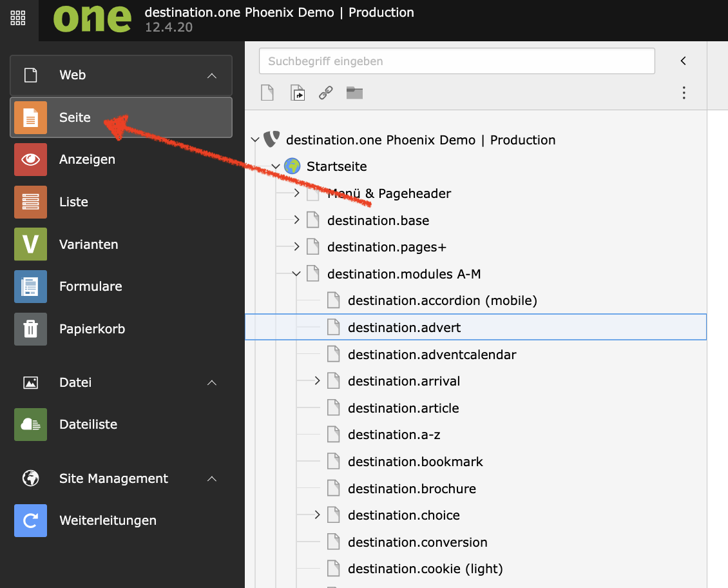Select the destination.bookmark page
The height and width of the screenshot is (588, 728).
tap(416, 462)
